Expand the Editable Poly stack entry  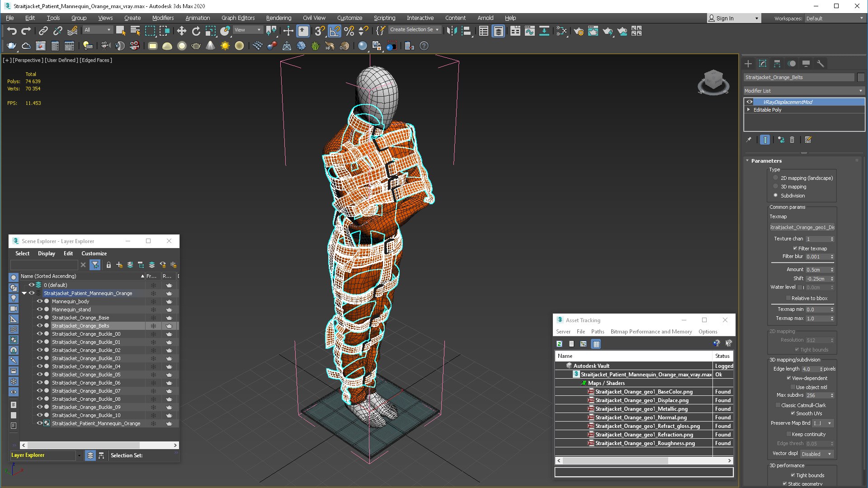749,110
